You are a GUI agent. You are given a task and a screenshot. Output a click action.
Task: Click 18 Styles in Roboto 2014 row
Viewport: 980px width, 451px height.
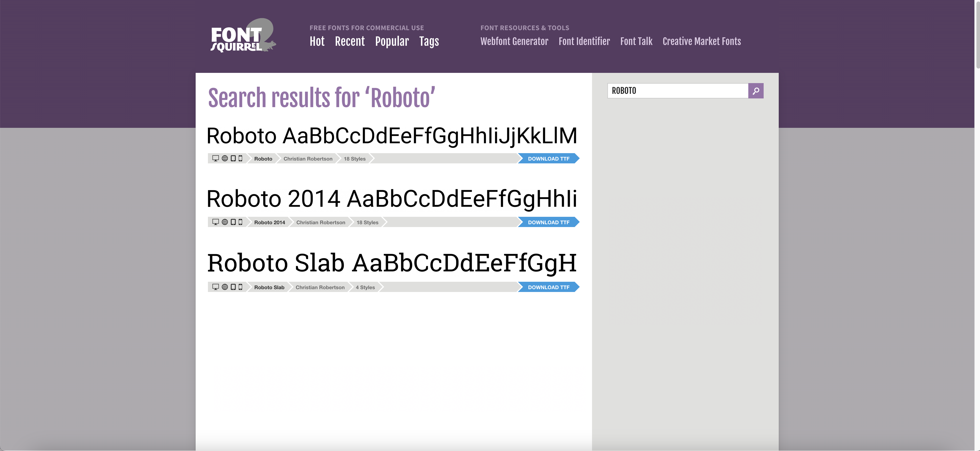tap(367, 222)
